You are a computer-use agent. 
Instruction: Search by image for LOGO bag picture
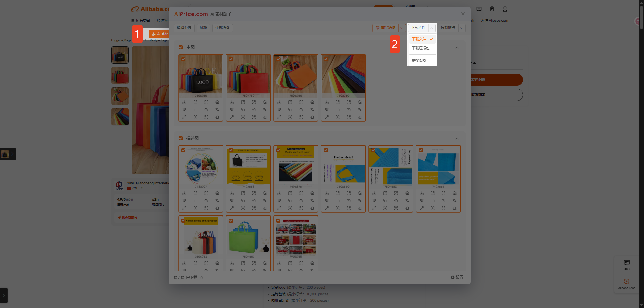pyautogui.click(x=217, y=102)
